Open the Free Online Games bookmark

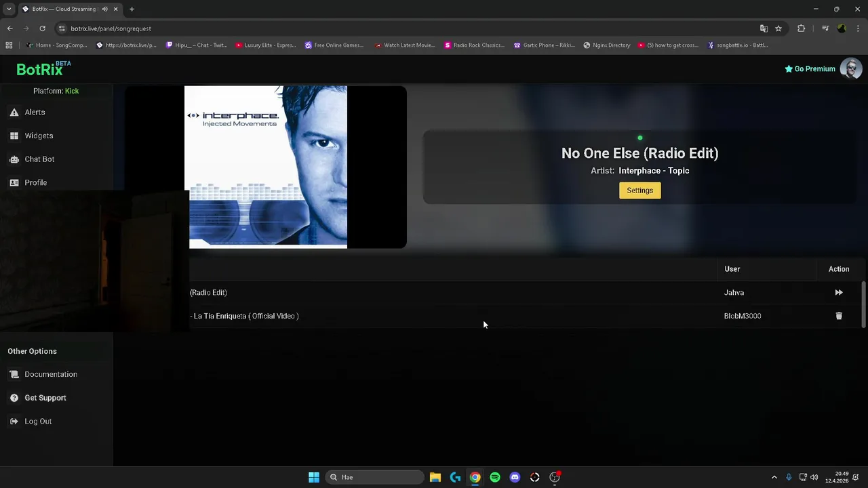pyautogui.click(x=334, y=45)
